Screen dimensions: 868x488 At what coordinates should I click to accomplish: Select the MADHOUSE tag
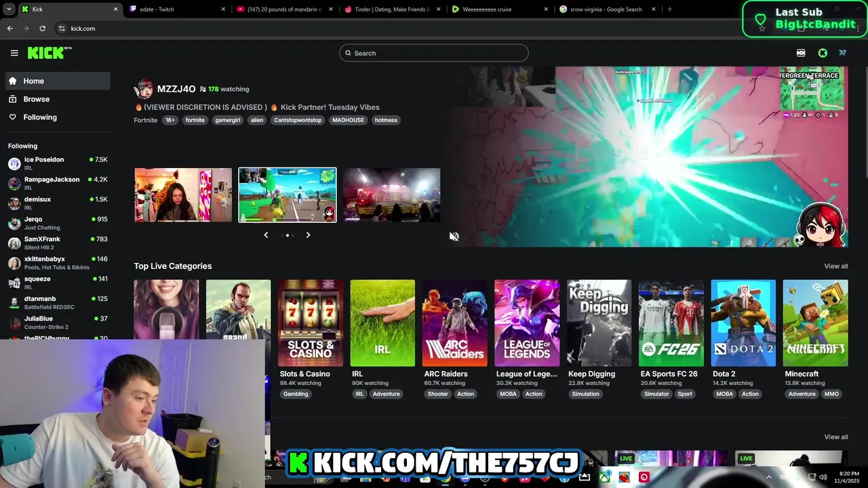tap(348, 120)
